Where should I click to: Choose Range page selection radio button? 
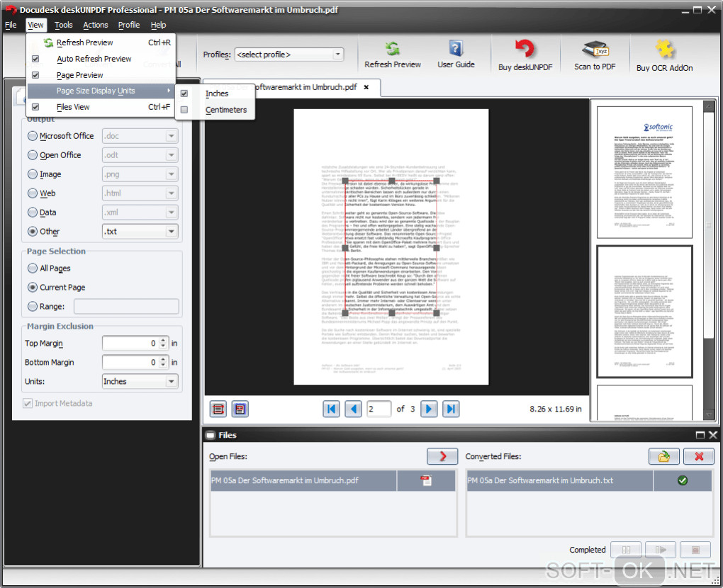coord(33,307)
